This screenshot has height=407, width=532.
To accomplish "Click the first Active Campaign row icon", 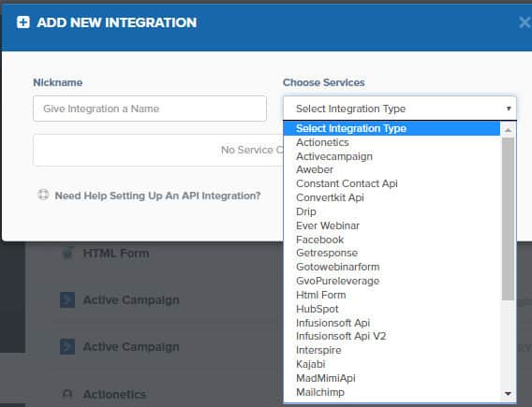I will (x=67, y=300).
